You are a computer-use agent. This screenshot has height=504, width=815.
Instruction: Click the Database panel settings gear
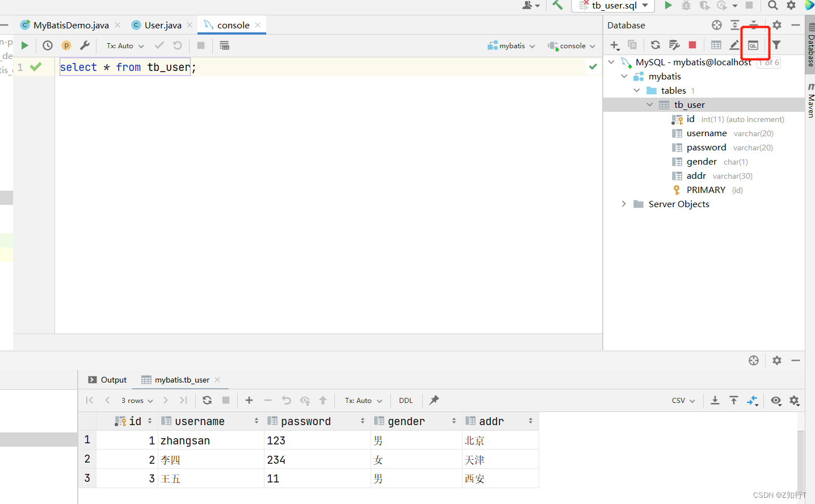(777, 25)
